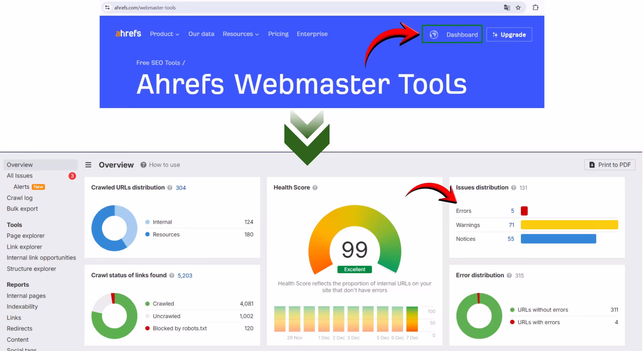This screenshot has height=351, width=644.
Task: Click the Upgrade button
Action: (509, 34)
